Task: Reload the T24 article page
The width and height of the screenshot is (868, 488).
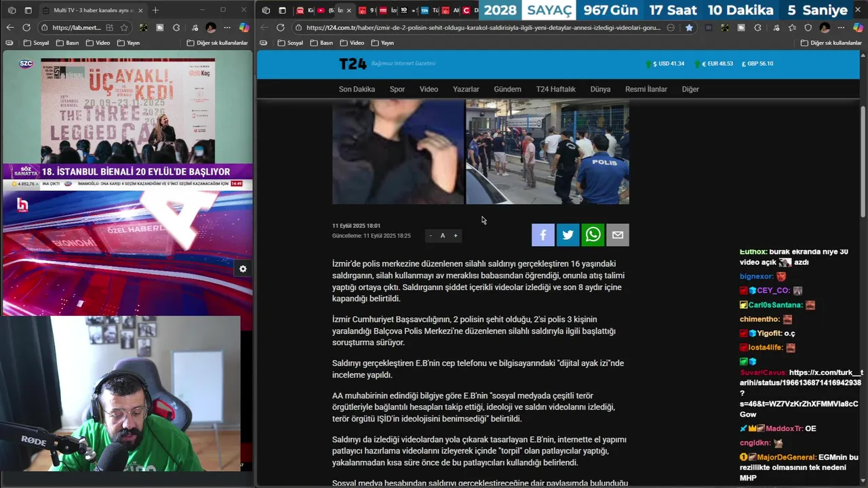Action: tap(280, 28)
